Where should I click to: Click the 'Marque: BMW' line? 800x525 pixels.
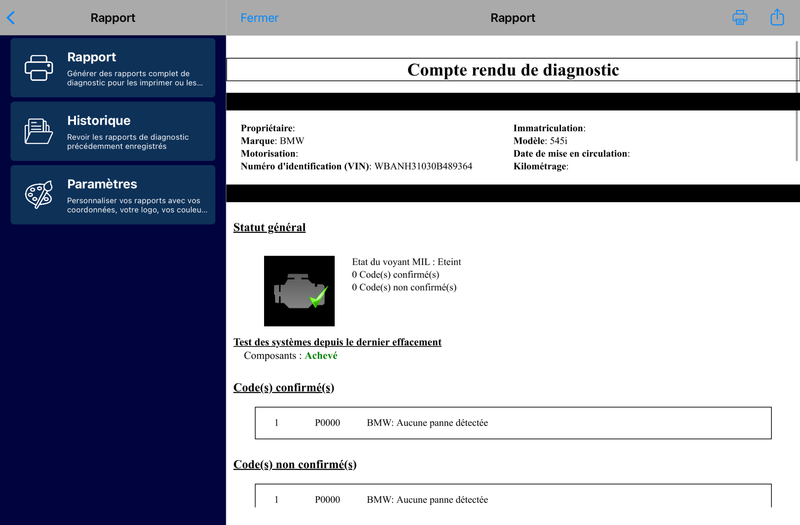(x=272, y=141)
